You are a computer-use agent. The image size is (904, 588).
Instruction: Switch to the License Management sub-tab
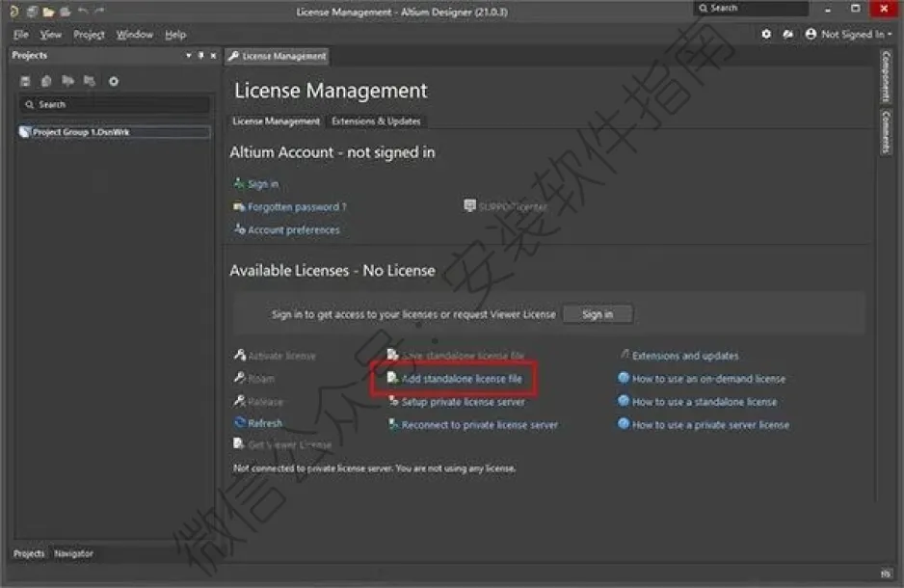[x=277, y=121]
